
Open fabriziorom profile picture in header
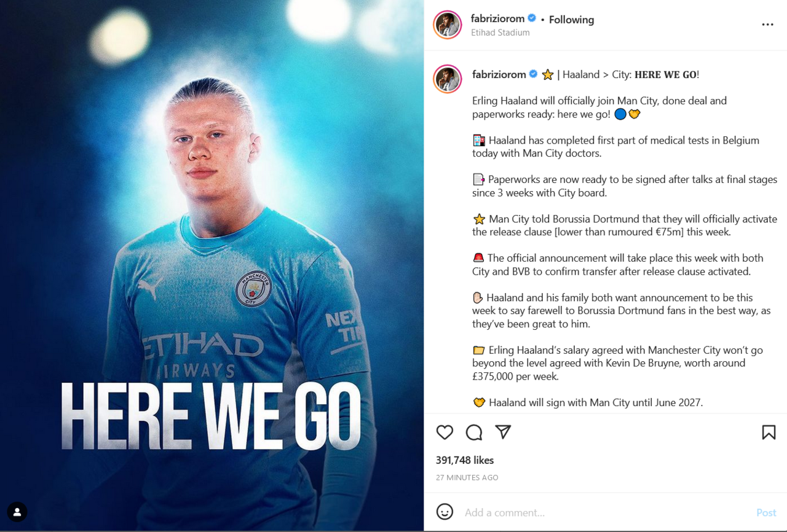tap(447, 25)
